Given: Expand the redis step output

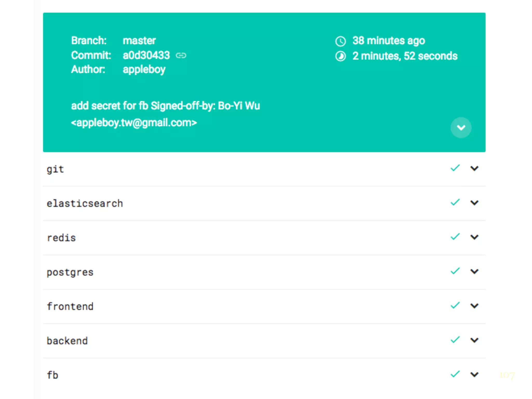Looking at the screenshot, I should (x=474, y=237).
